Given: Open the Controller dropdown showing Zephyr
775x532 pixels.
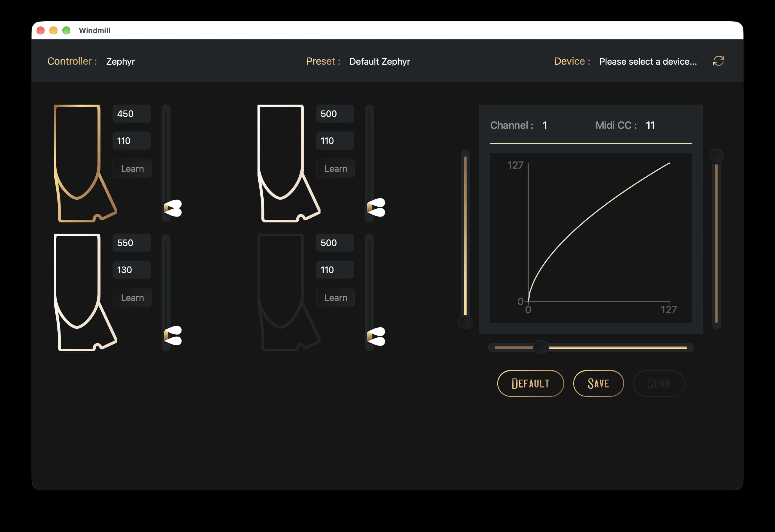Looking at the screenshot, I should [120, 61].
